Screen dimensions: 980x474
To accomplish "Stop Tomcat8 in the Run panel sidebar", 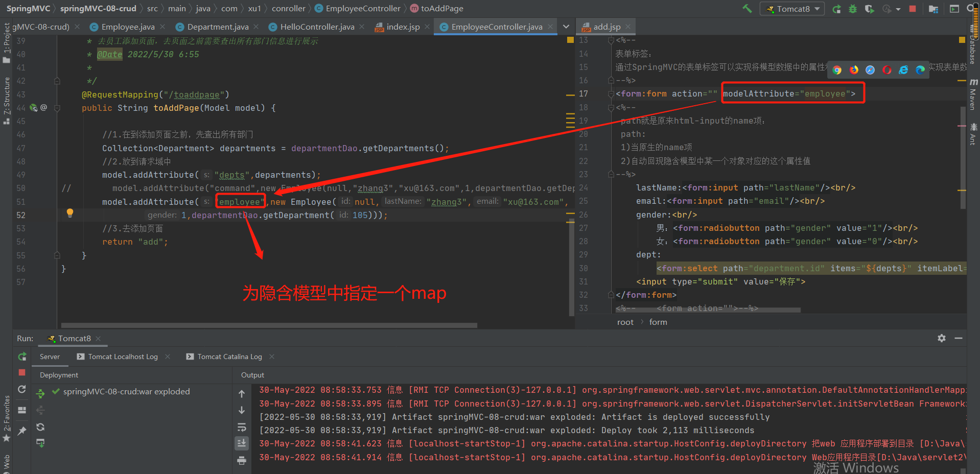I will pos(22,372).
